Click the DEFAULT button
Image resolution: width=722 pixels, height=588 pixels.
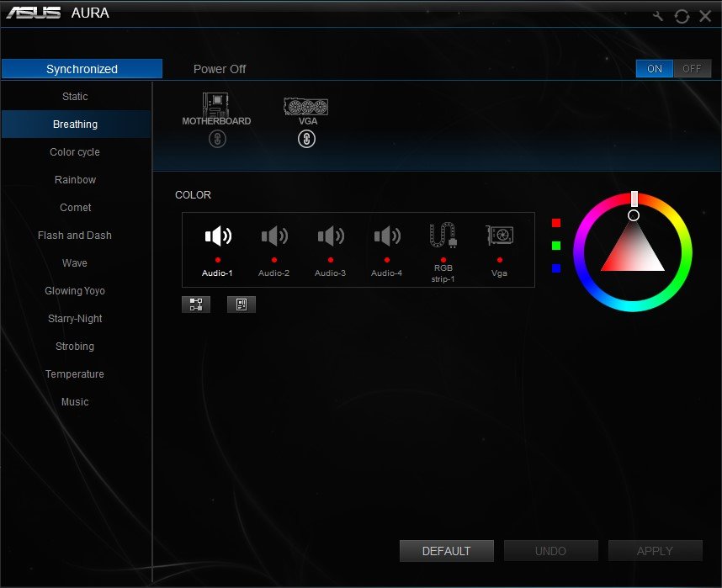pyautogui.click(x=447, y=551)
